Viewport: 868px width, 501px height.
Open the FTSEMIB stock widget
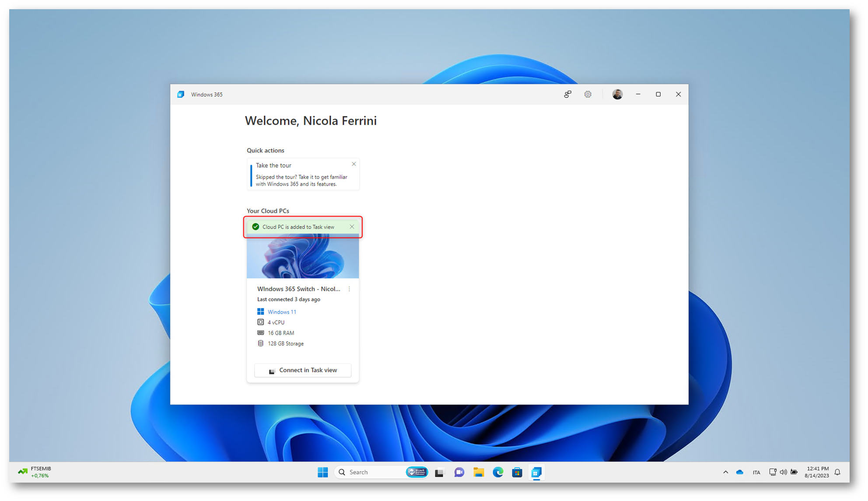tap(35, 472)
